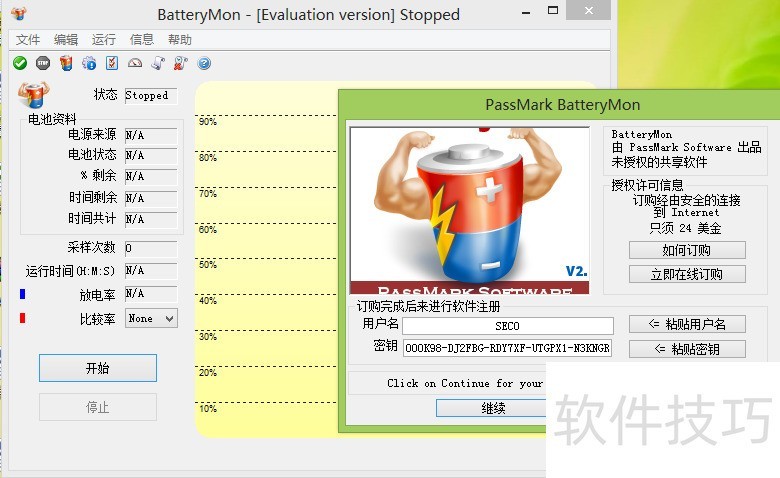Click the 订购完成后来进行软件注册 label
This screenshot has width=780, height=478.
[428, 306]
